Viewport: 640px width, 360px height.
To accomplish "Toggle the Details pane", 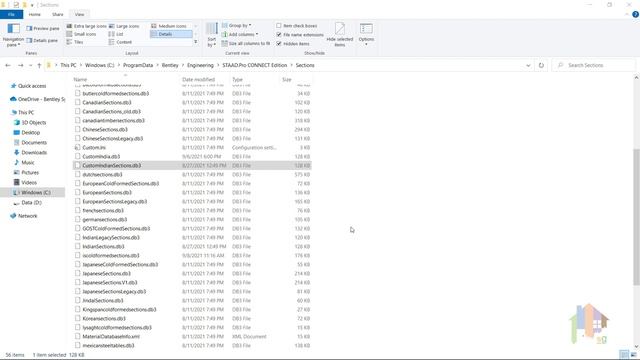I will (x=42, y=40).
